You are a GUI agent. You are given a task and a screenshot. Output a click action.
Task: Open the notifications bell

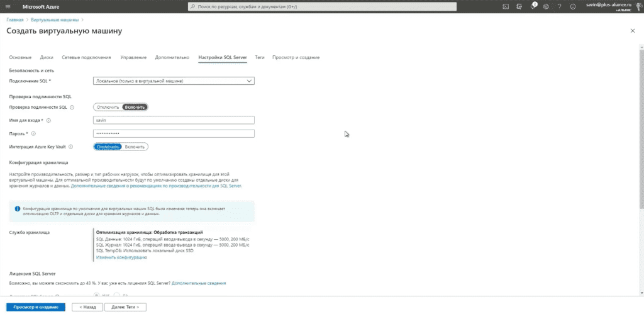pos(533,6)
